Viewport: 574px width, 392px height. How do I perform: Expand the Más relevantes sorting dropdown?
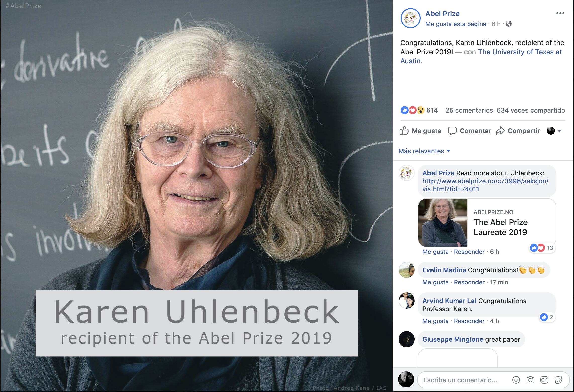click(424, 151)
